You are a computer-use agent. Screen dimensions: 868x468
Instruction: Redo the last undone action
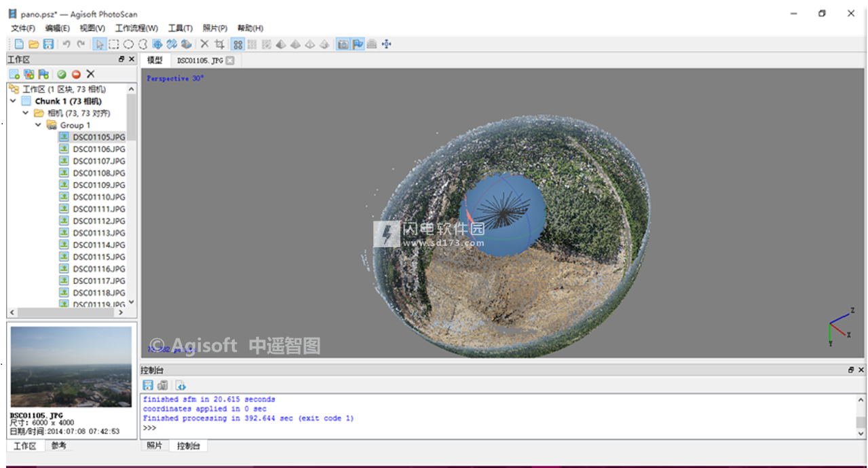click(x=81, y=44)
